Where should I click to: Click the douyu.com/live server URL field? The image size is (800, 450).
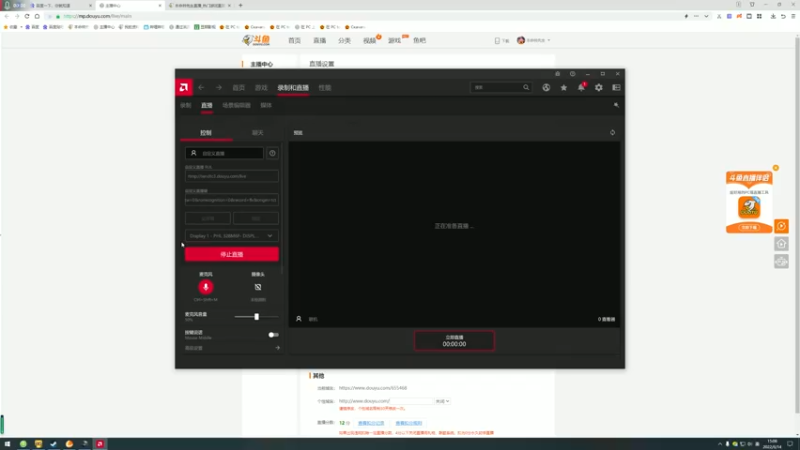(x=232, y=176)
